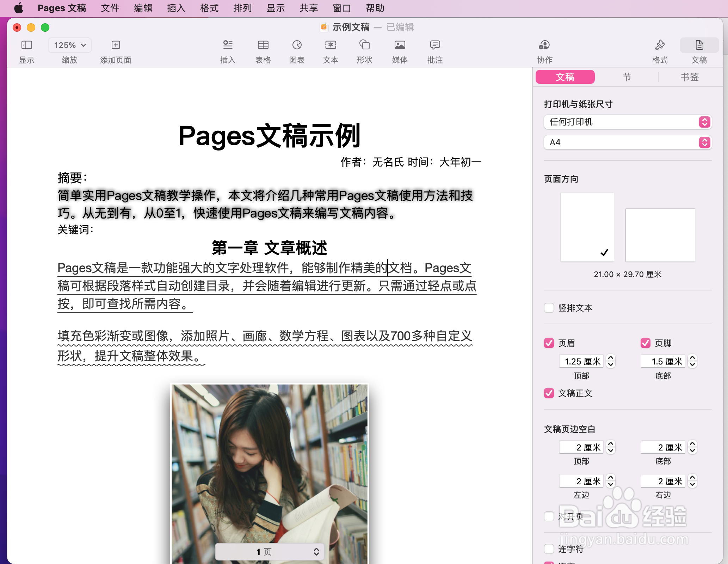Viewport: 728px width, 564px height.
Task: Open the Pages 文稿 app menu
Action: pos(62,8)
